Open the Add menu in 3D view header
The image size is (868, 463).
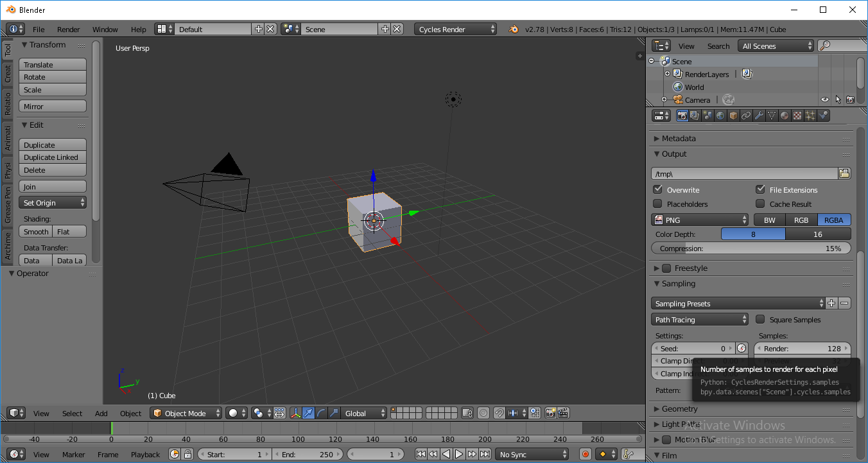click(101, 413)
